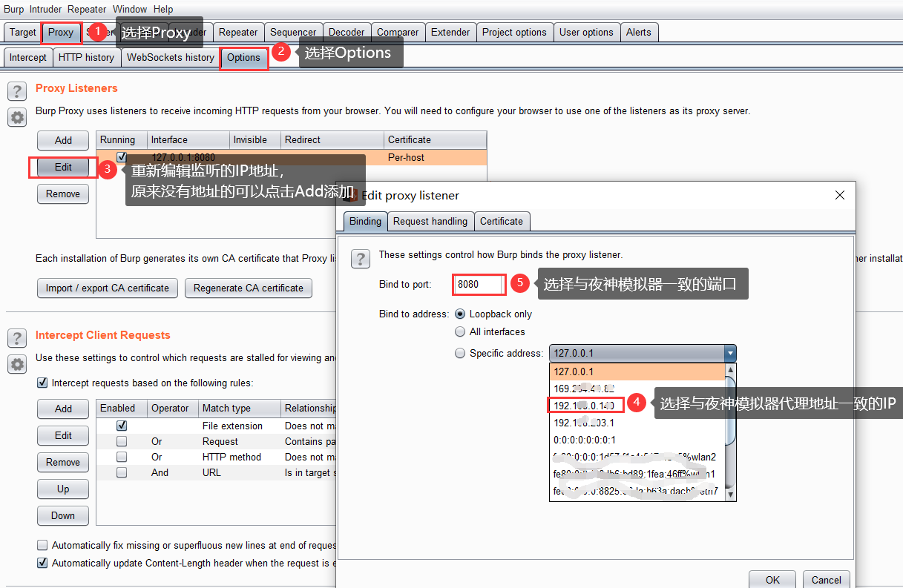Switch to the Sequencer tab
This screenshot has height=588, width=903.
pyautogui.click(x=293, y=32)
